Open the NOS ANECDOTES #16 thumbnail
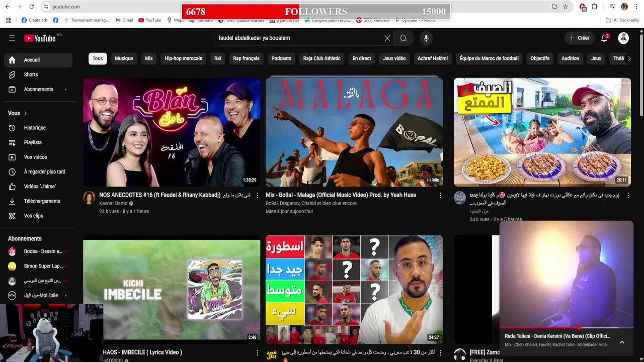The height and width of the screenshot is (362, 644). [x=172, y=132]
